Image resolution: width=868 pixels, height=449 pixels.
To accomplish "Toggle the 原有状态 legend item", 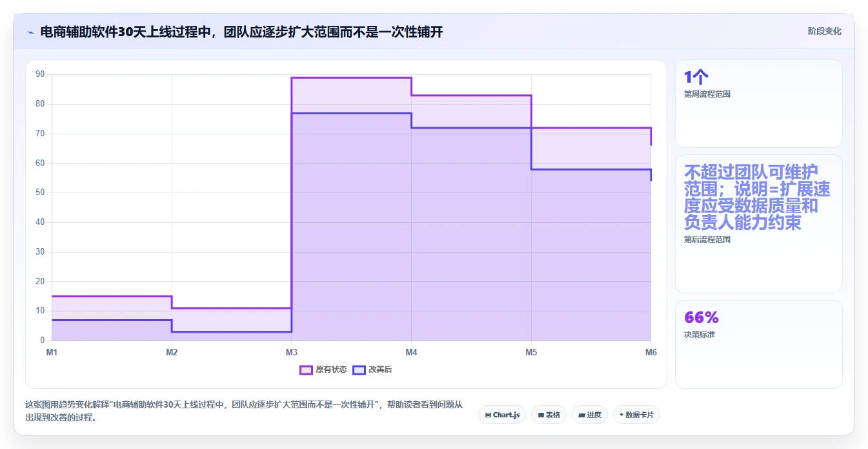I will [x=323, y=370].
